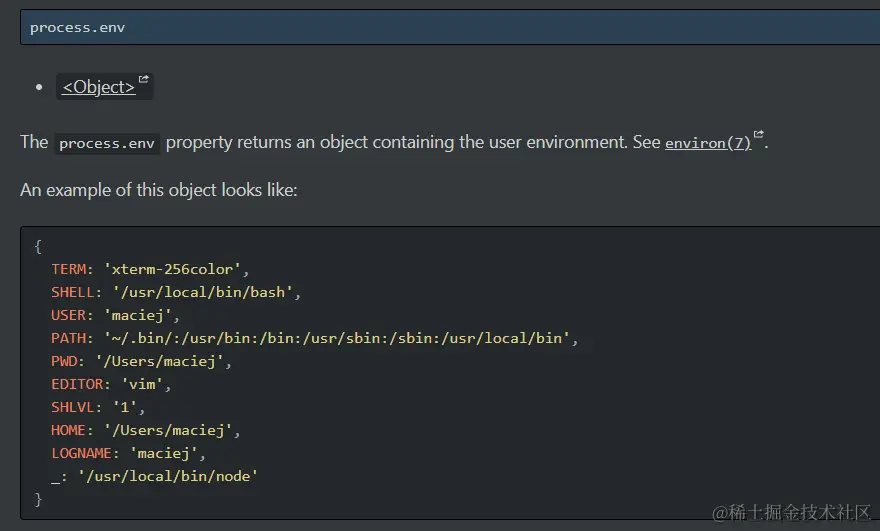Image resolution: width=880 pixels, height=531 pixels.
Task: Click the bullet point before <Object>
Action: click(39, 87)
